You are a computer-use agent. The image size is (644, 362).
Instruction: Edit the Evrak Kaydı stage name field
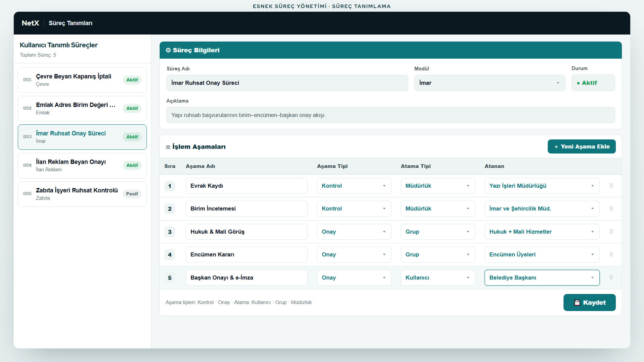click(x=247, y=186)
